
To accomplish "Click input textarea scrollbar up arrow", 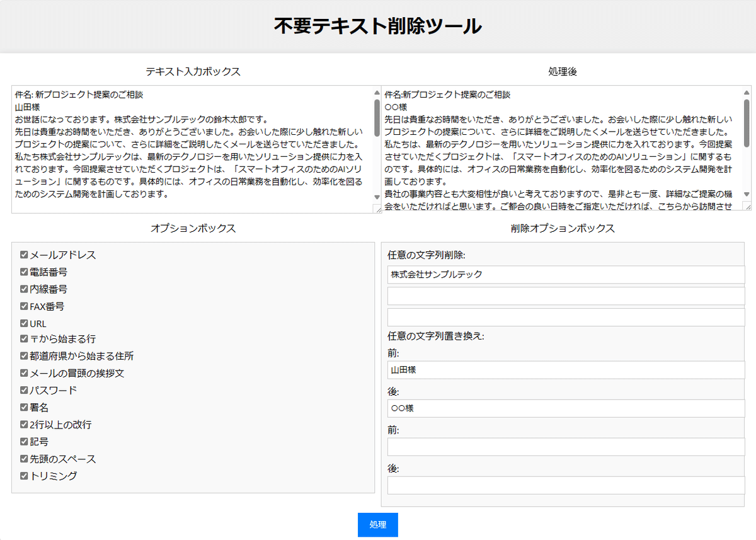I will (377, 92).
